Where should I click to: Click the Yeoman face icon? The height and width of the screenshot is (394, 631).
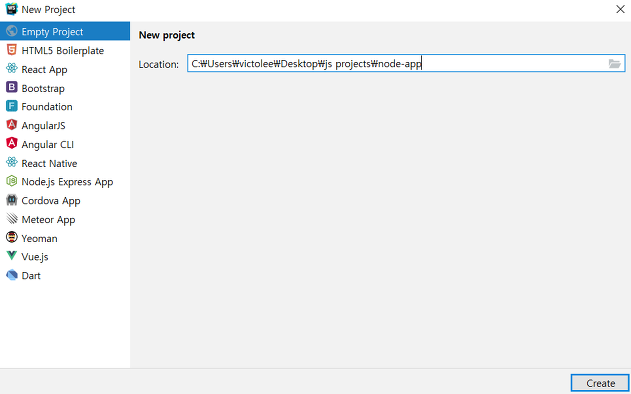[x=12, y=237]
